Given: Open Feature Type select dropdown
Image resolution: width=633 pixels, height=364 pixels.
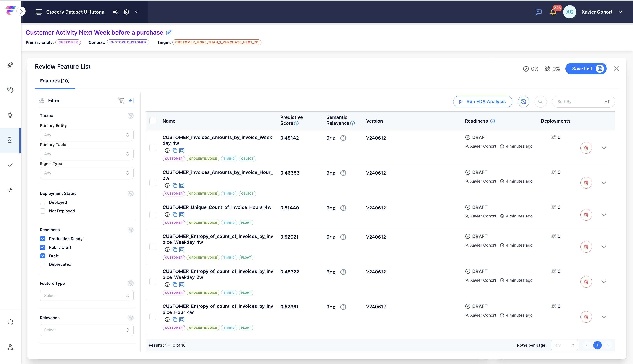Looking at the screenshot, I should click(x=87, y=296).
